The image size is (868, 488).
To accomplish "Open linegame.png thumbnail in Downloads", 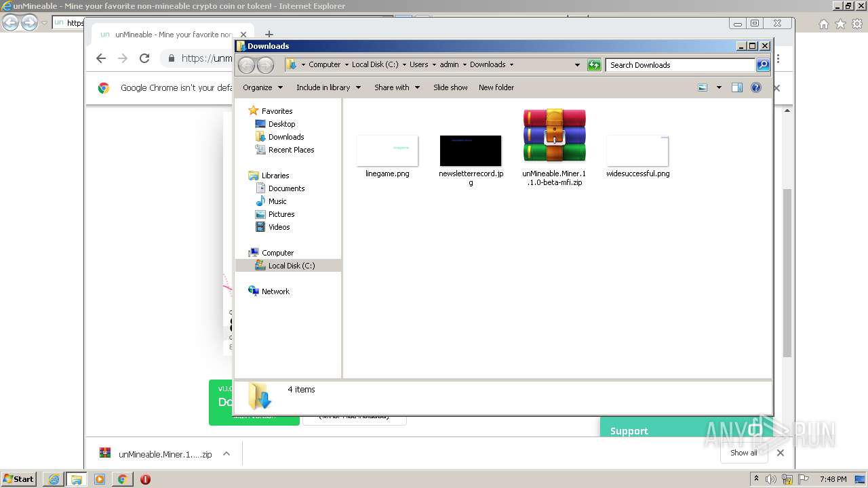I will 387,150.
